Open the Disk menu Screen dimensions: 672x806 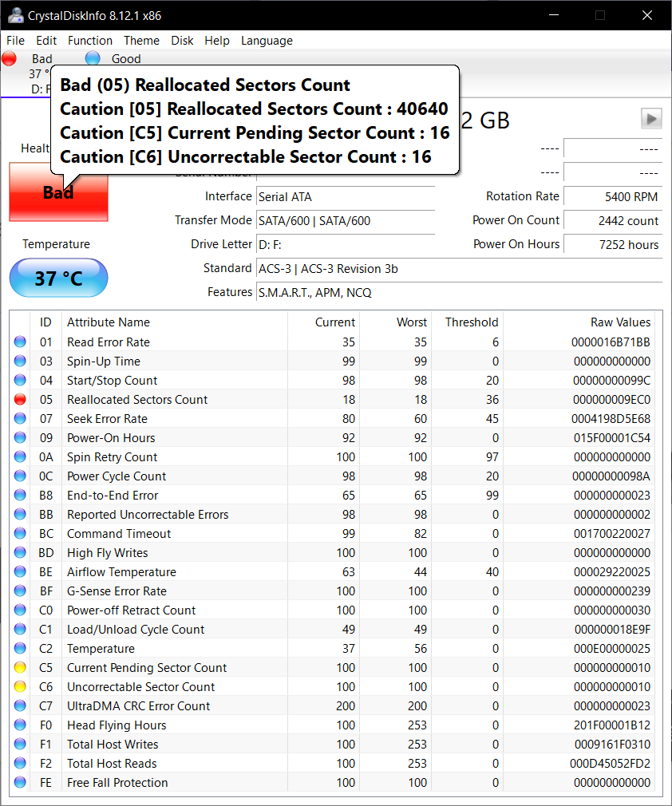point(182,41)
